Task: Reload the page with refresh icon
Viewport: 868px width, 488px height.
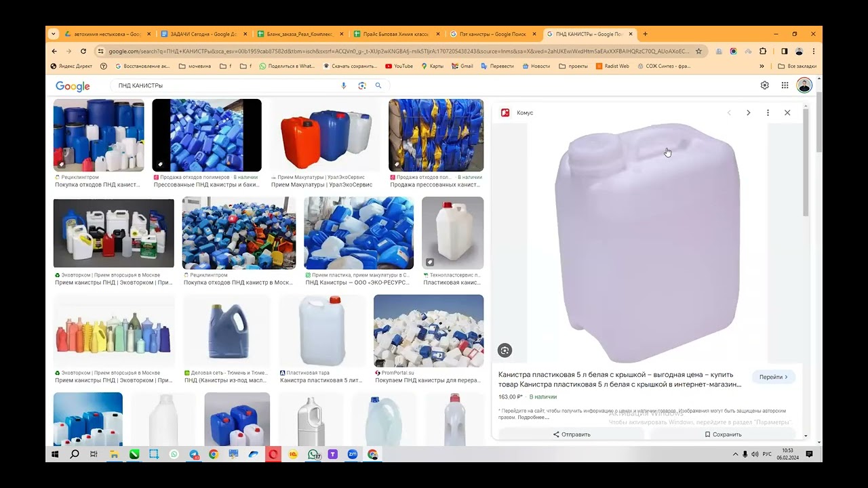Action: coord(83,51)
